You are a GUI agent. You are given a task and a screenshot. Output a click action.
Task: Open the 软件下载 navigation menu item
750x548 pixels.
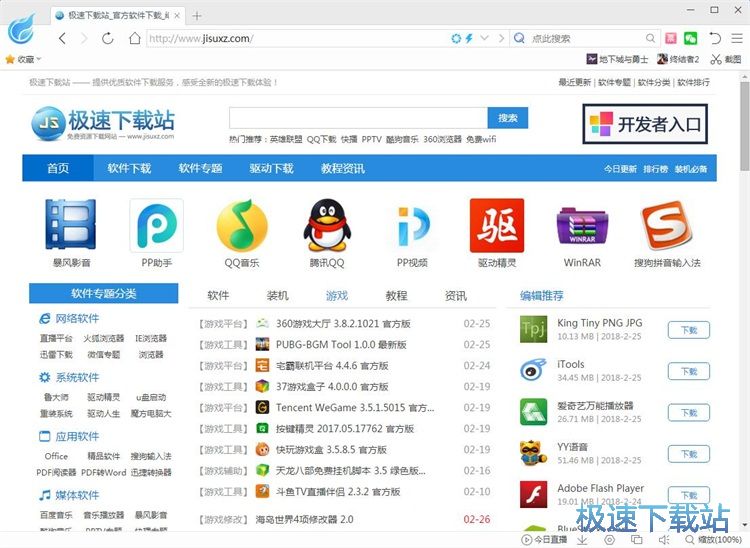coord(129,168)
